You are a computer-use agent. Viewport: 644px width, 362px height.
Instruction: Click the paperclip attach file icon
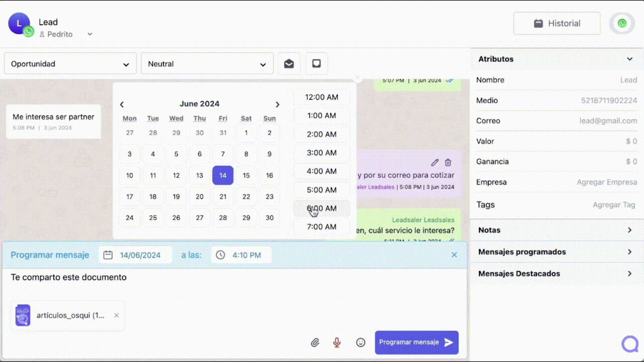pos(315,342)
